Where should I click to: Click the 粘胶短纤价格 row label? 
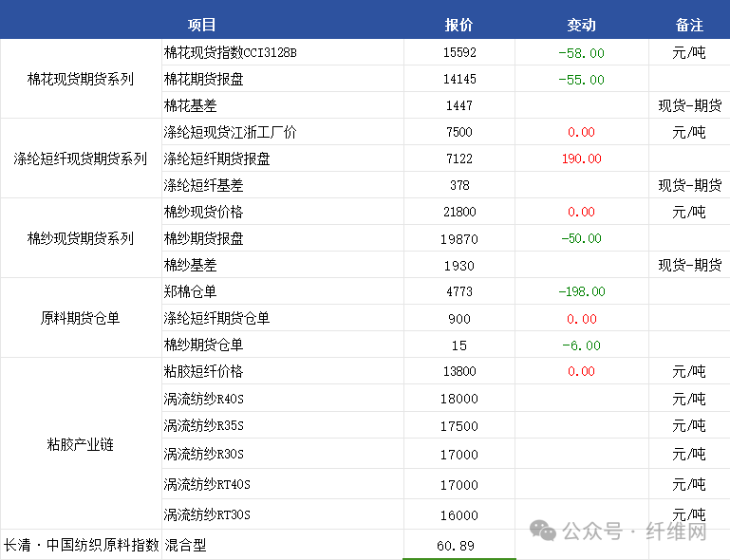[x=203, y=371]
